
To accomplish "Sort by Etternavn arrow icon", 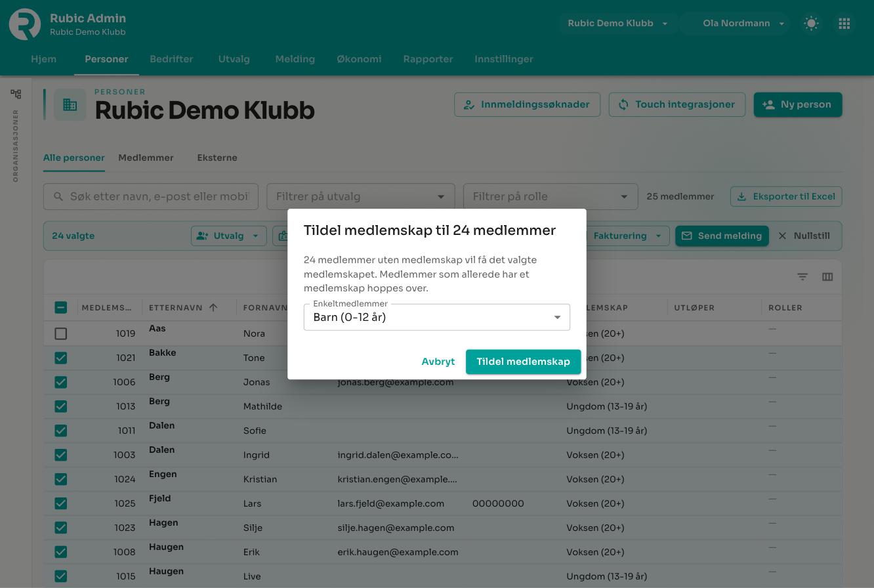I will pos(213,307).
